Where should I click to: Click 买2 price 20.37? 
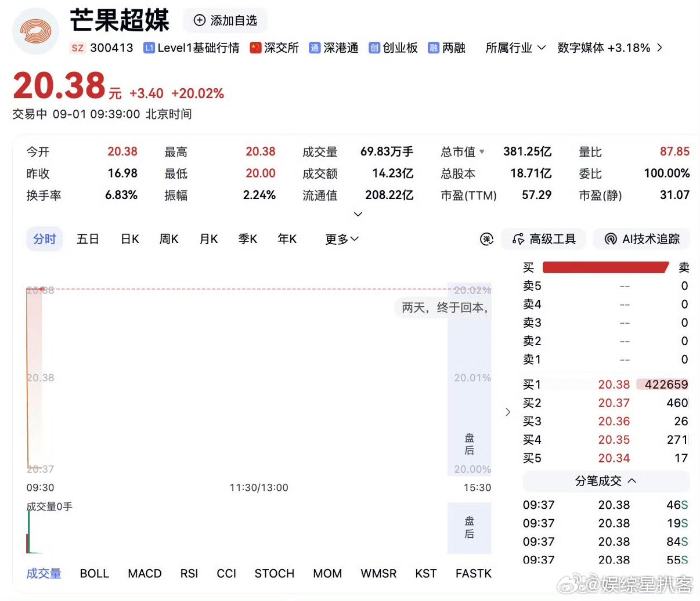pyautogui.click(x=614, y=403)
